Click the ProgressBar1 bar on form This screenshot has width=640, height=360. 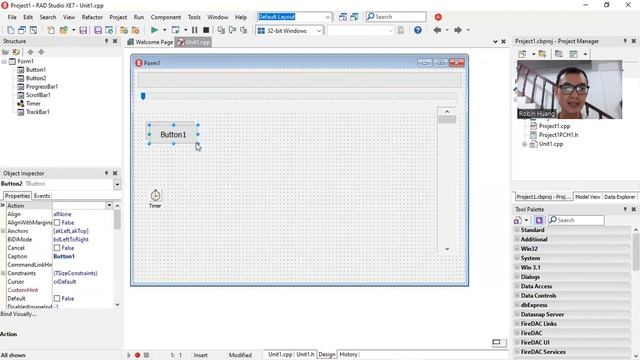(299, 80)
